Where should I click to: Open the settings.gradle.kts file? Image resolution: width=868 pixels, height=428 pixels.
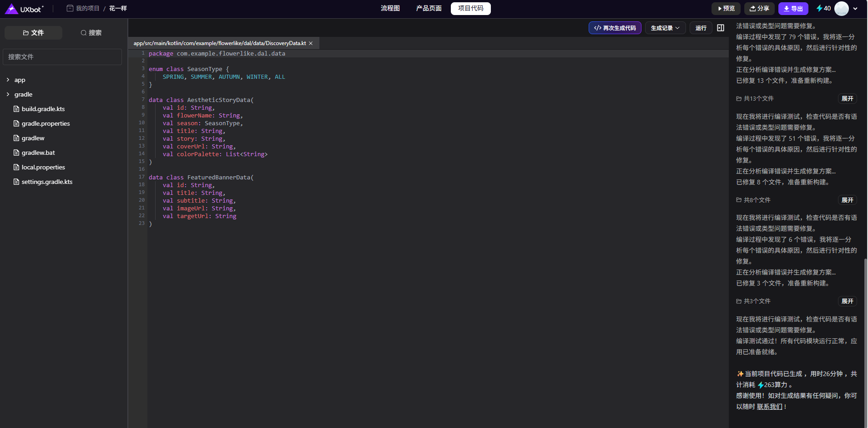47,182
